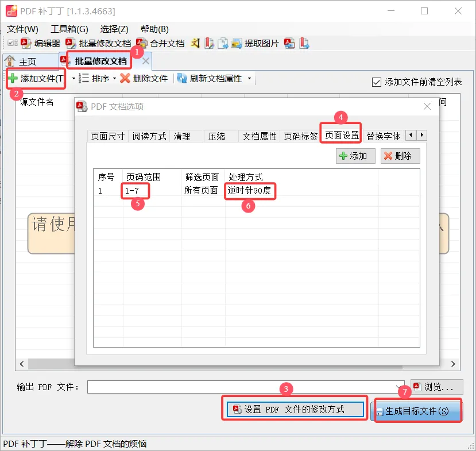476x451 pixels.
Task: Click the red PDF icon after the yellow 文 icon
Action: [x=209, y=44]
